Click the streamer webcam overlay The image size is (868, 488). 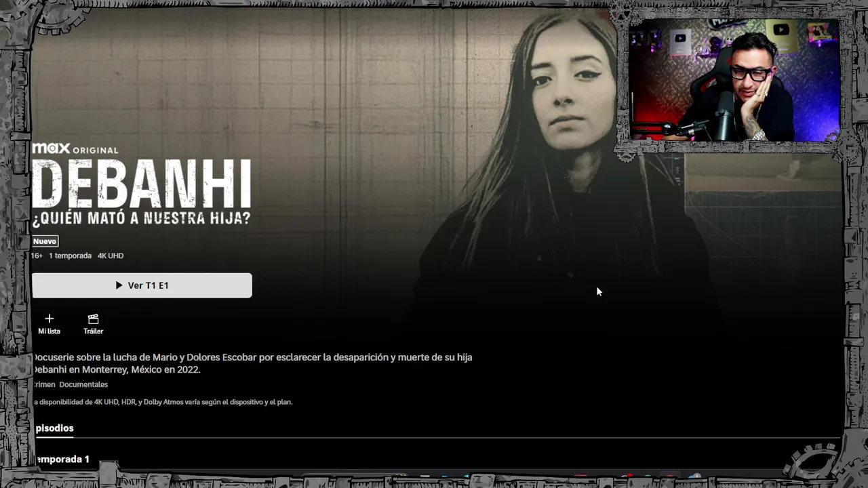pyautogui.click(x=734, y=79)
